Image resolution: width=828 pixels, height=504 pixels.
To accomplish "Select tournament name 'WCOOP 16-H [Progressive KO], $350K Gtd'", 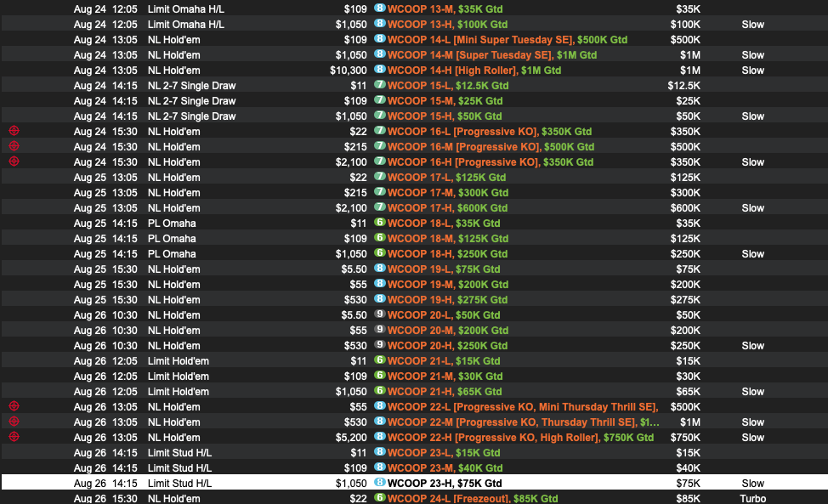I will coord(491,162).
